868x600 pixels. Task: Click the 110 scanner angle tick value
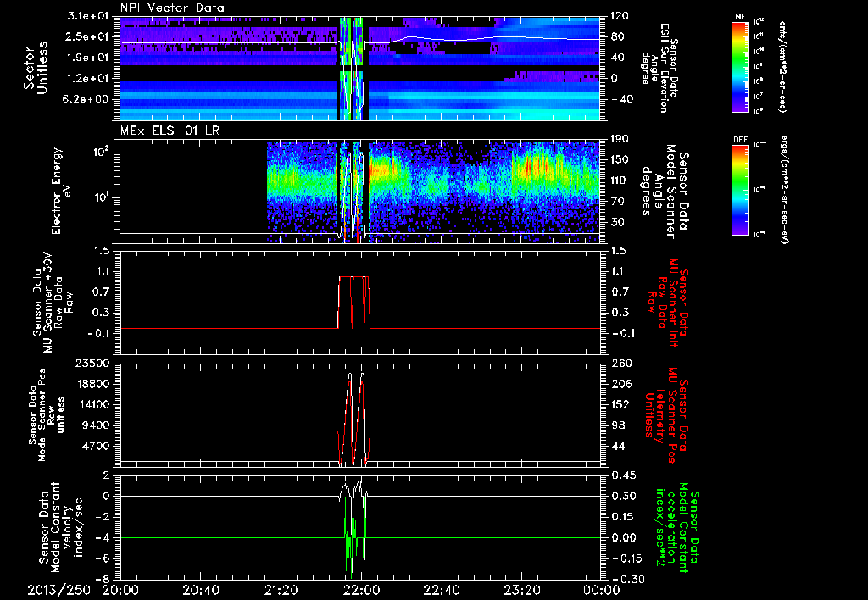619,181
